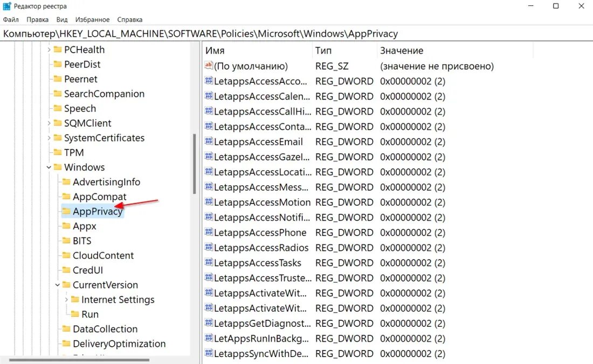Maximize the Registry Editor window

point(556,6)
